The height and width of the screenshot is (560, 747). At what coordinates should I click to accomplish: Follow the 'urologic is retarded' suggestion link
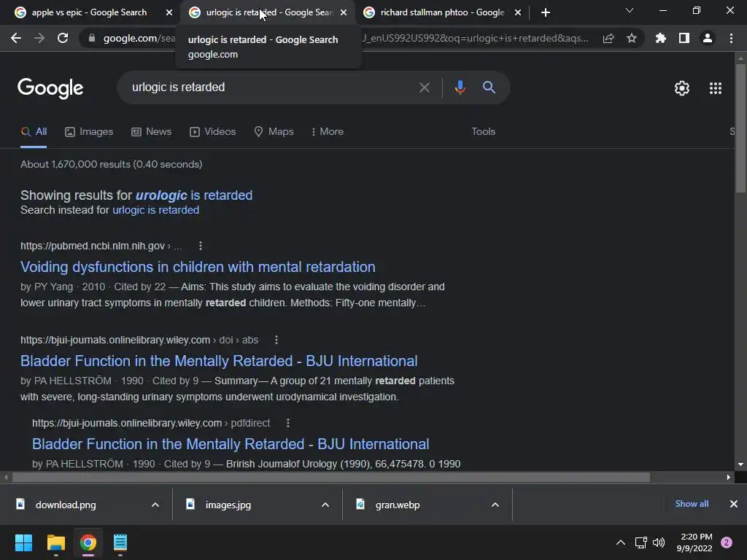(194, 195)
